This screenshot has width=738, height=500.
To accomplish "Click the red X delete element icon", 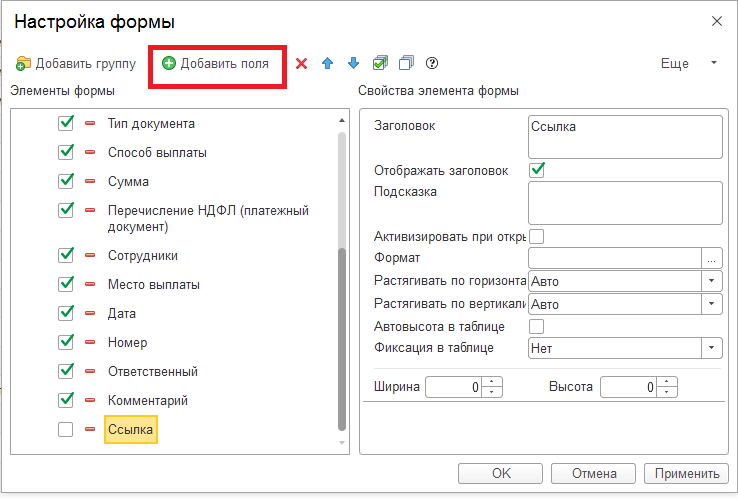I will pyautogui.click(x=301, y=63).
